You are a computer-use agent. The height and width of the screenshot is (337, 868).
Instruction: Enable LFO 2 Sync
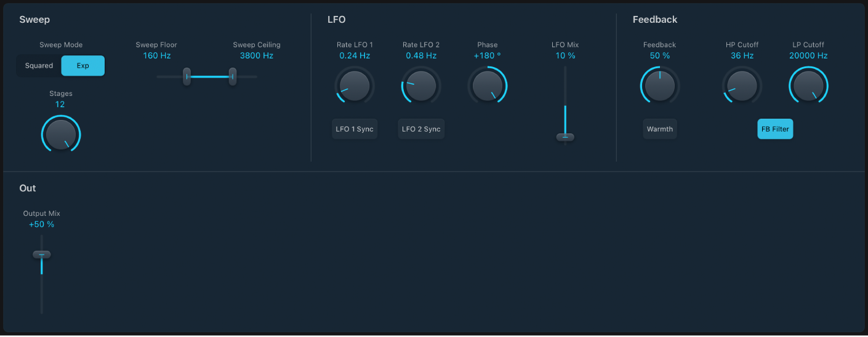click(x=421, y=129)
